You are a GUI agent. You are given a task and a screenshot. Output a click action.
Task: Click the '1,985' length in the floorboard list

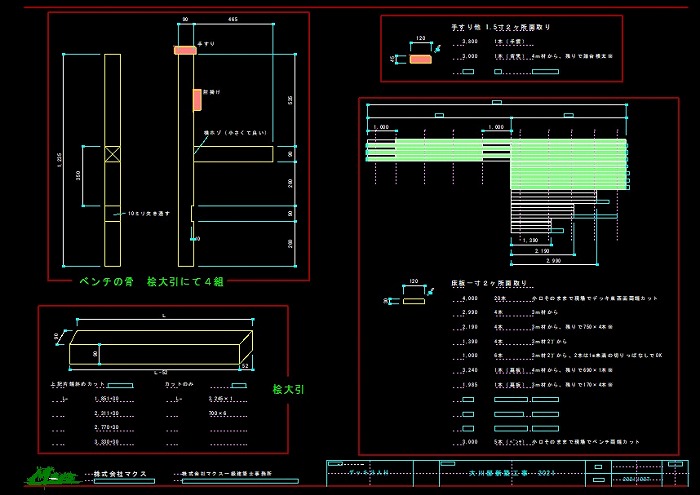point(470,385)
